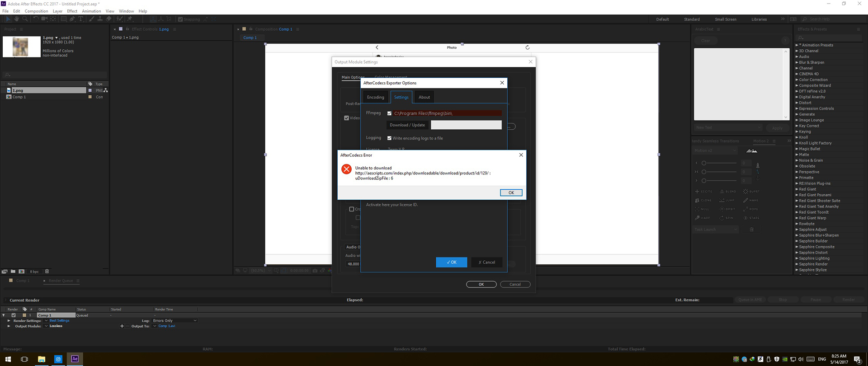Uncheck the FFmpeg path checkbox
This screenshot has height=366, width=868.
tap(389, 113)
